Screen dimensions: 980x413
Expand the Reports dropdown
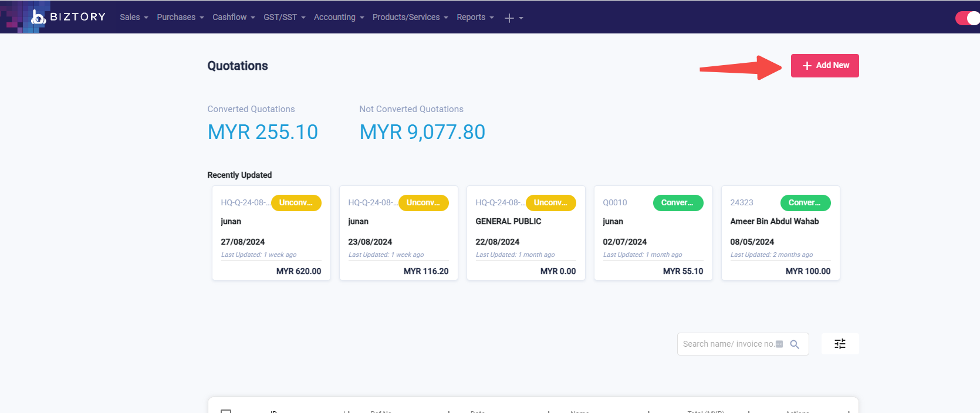pos(475,17)
